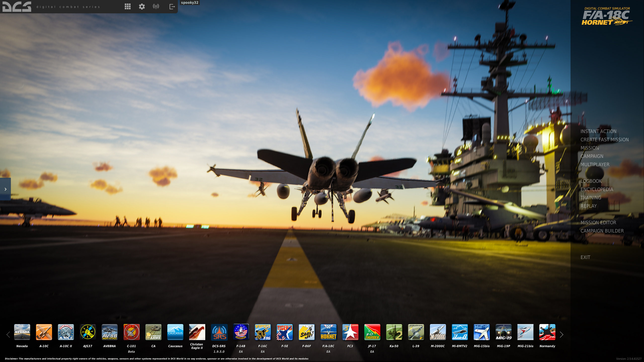Open the settings gear options
The image size is (644, 362).
click(142, 7)
